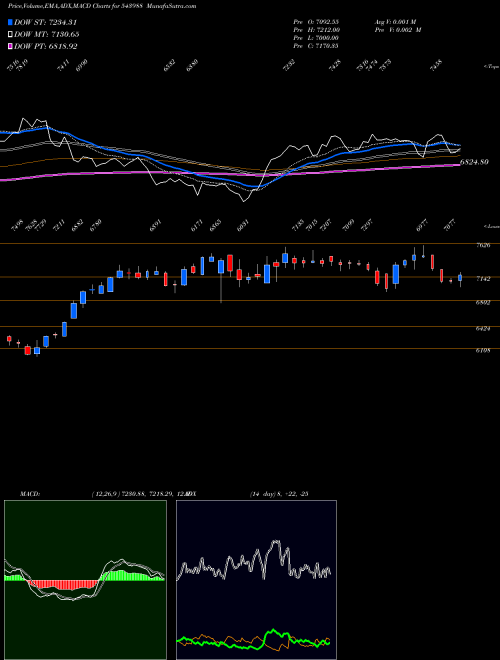
Task: Click the magenta DOW PT legend swatch
Action: [10, 46]
